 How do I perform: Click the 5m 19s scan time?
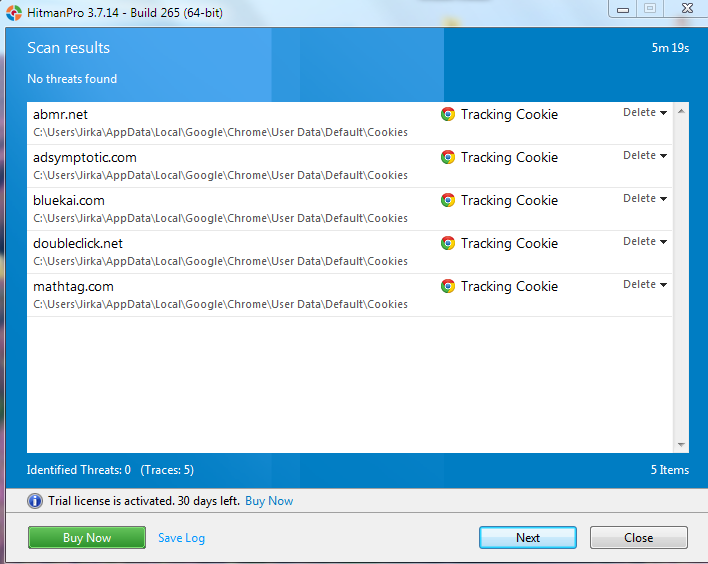click(670, 48)
